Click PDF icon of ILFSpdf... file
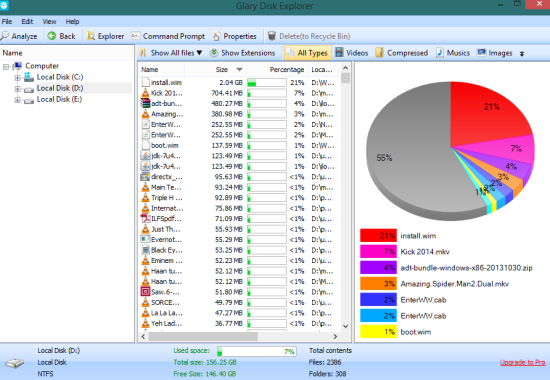550x380 pixels. (145, 218)
